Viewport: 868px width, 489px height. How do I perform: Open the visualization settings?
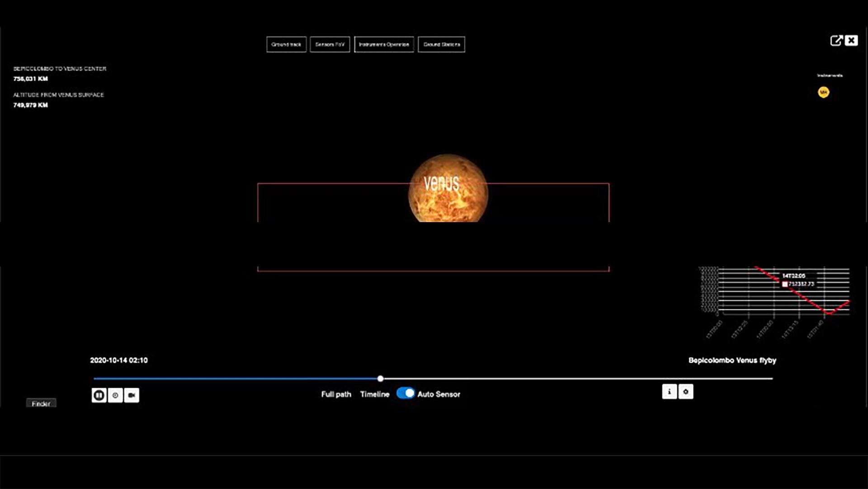point(686,392)
